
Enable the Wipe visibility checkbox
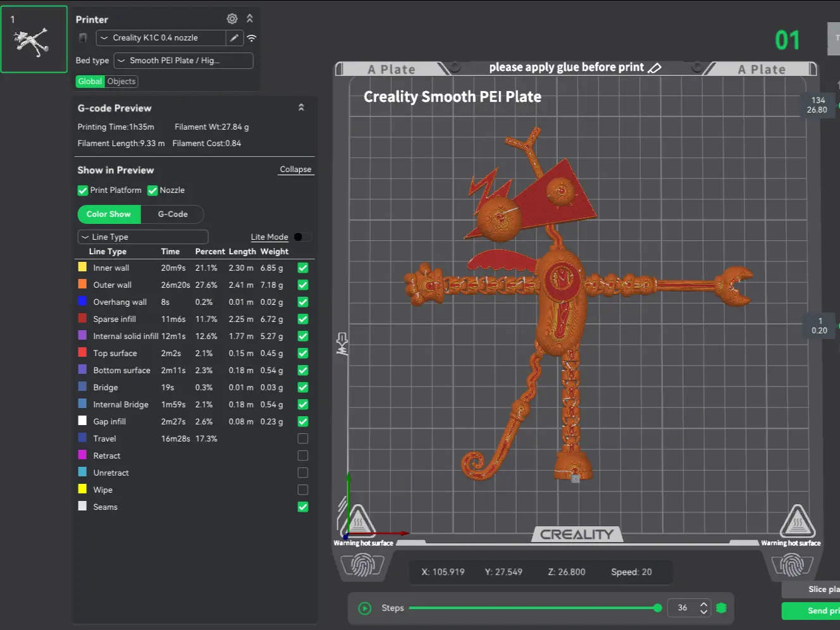(x=303, y=490)
